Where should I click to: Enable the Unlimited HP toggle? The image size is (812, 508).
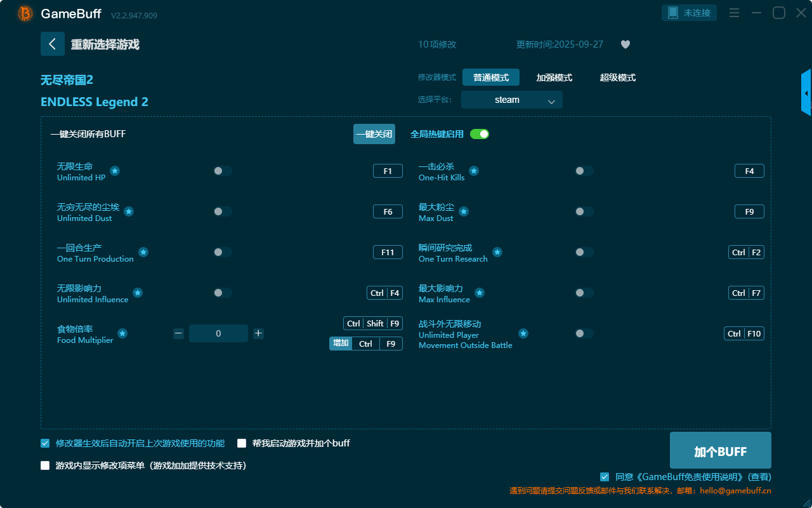[222, 171]
